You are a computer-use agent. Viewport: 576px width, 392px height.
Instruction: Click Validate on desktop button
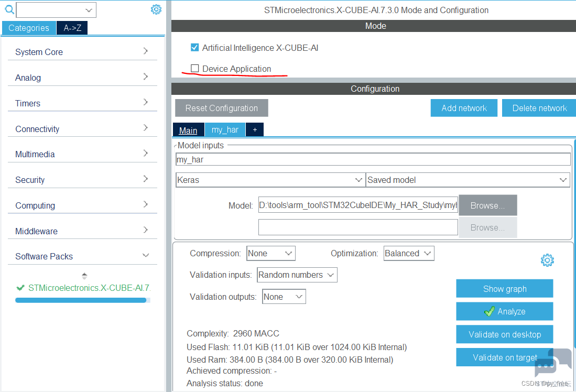click(x=505, y=334)
